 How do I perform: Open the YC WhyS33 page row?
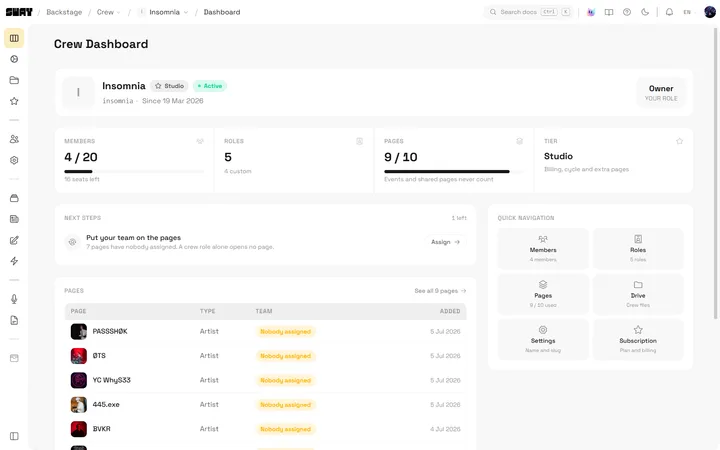click(x=265, y=380)
